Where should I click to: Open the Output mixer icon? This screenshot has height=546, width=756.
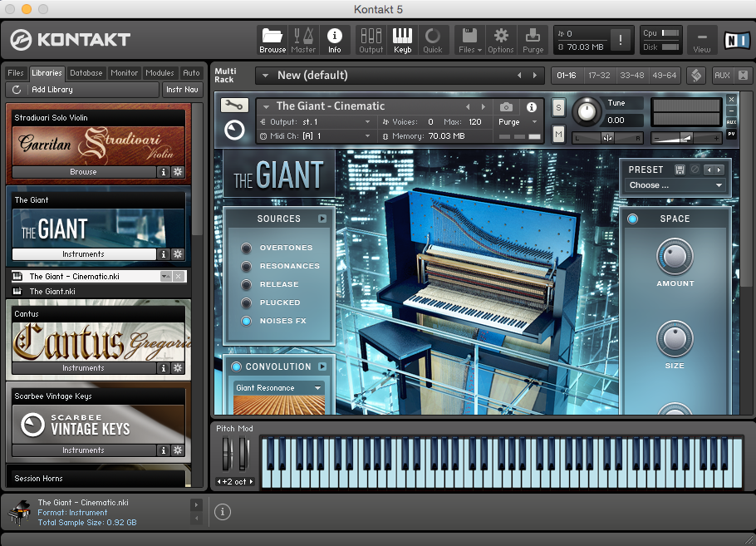(x=371, y=40)
